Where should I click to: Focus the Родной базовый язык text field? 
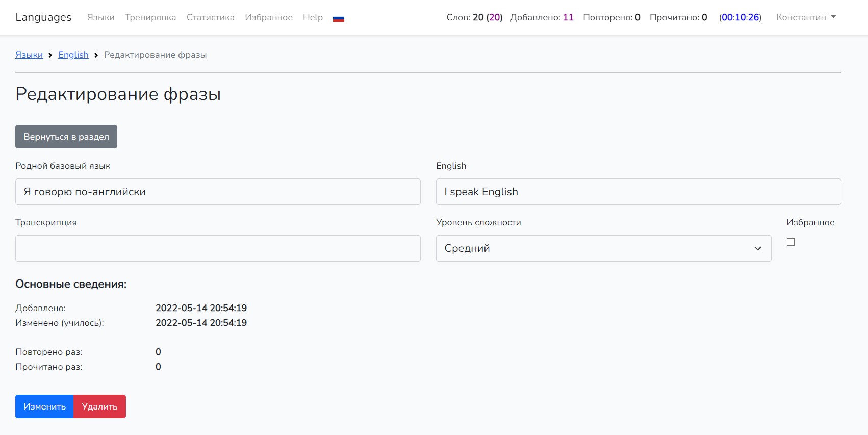tap(218, 192)
